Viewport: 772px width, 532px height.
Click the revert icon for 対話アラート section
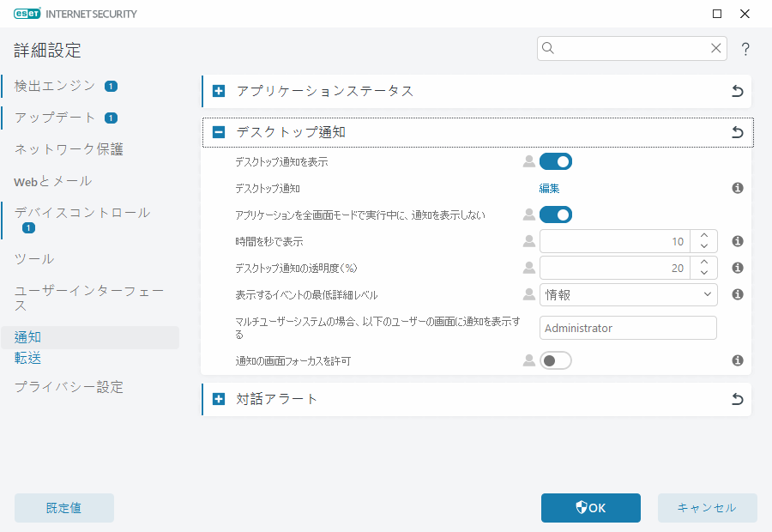click(737, 399)
